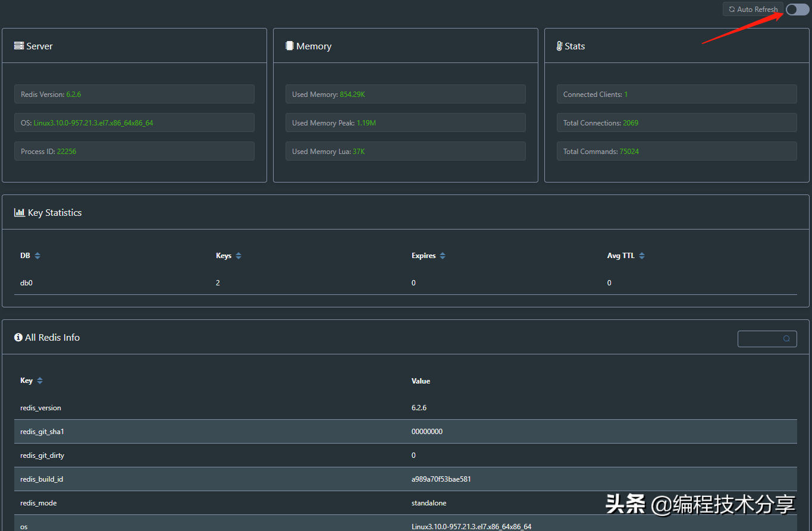Click the search magnifier icon
The image size is (812, 531).
[786, 339]
